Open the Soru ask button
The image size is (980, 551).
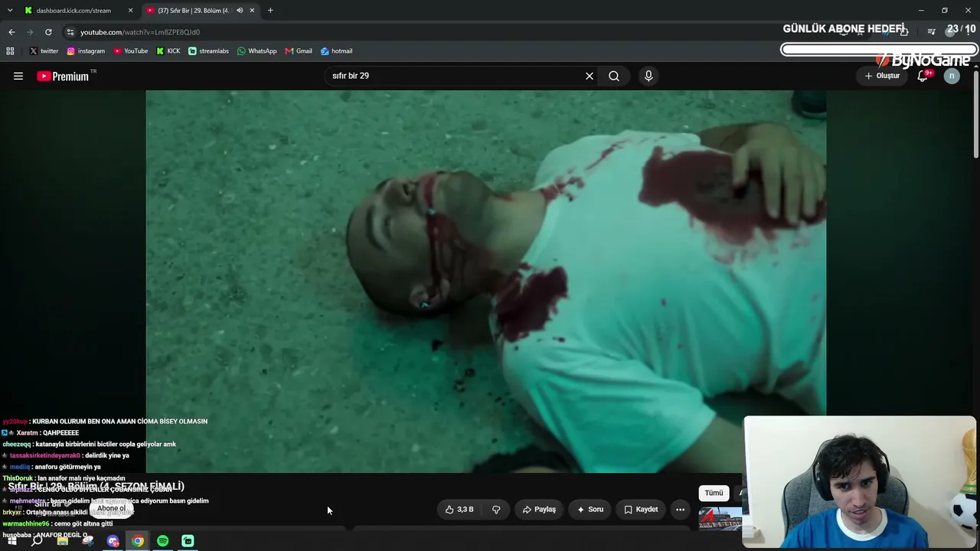pos(590,509)
